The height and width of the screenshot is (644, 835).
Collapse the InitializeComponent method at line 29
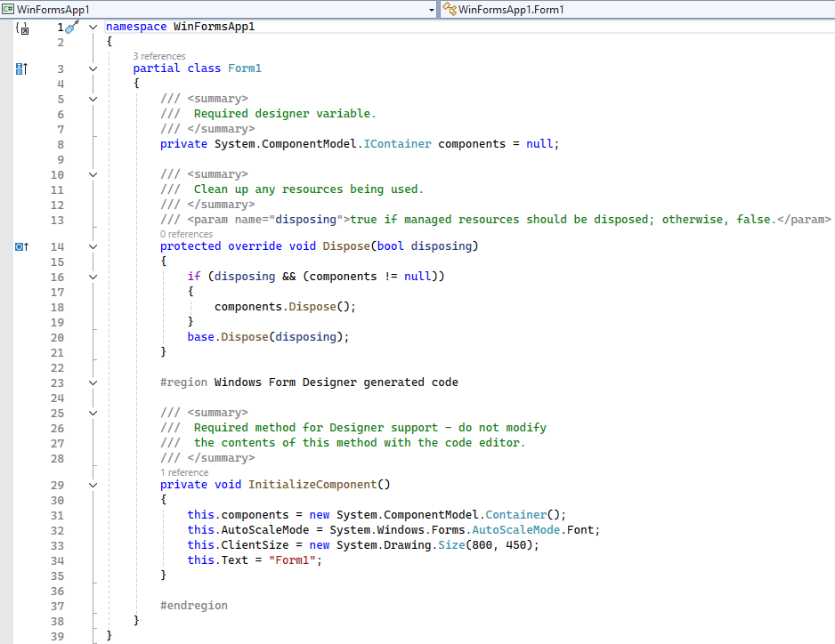coord(93,485)
